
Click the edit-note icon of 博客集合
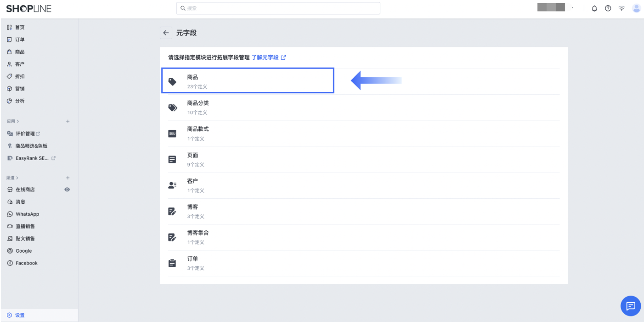coord(172,237)
